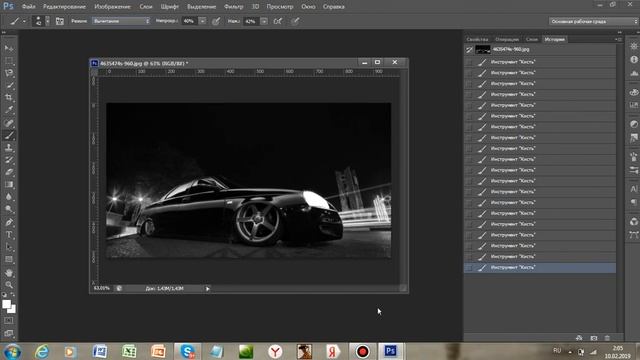Set history brush source on highlighted state
This screenshot has width=640, height=360.
point(469,268)
